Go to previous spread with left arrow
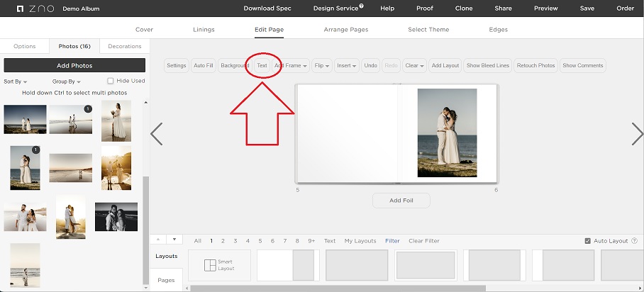644x292 pixels. coord(157,134)
